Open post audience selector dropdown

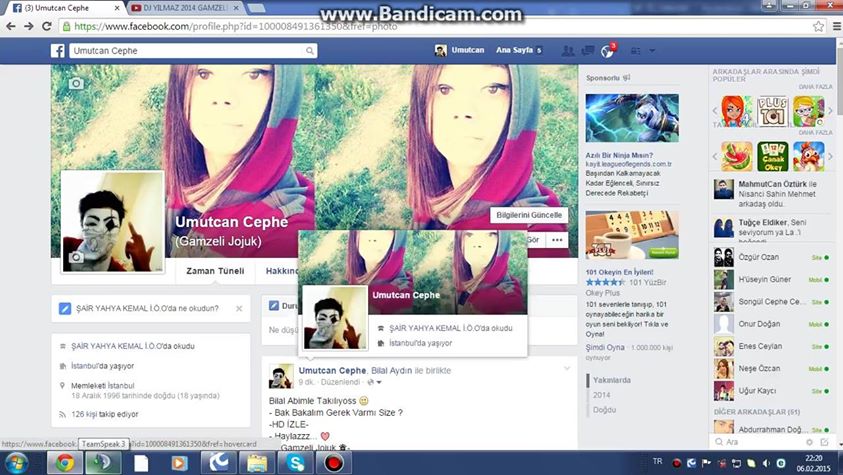[374, 382]
